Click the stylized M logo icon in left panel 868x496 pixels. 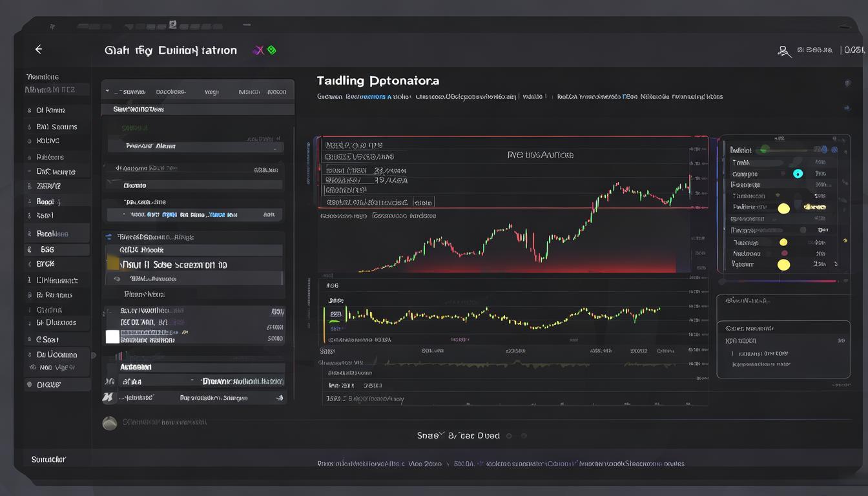(x=108, y=398)
